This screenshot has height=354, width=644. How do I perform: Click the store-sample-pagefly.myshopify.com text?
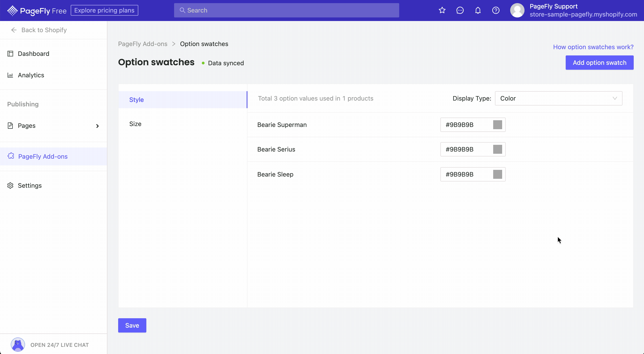click(x=583, y=15)
